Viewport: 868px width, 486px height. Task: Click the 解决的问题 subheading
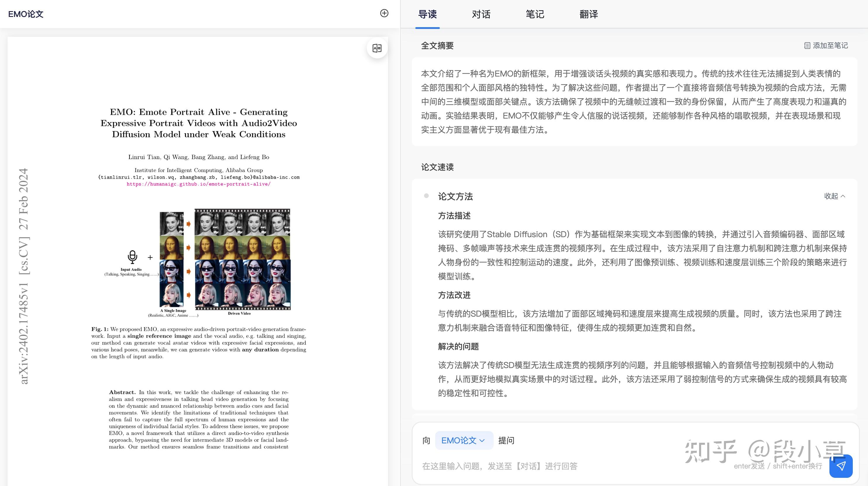pyautogui.click(x=458, y=347)
